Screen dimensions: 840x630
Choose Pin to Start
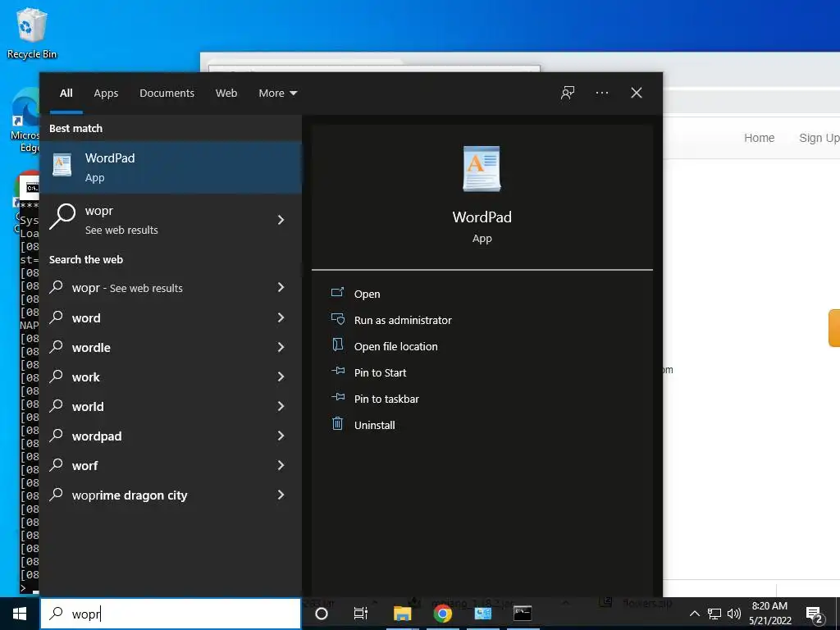380,372
